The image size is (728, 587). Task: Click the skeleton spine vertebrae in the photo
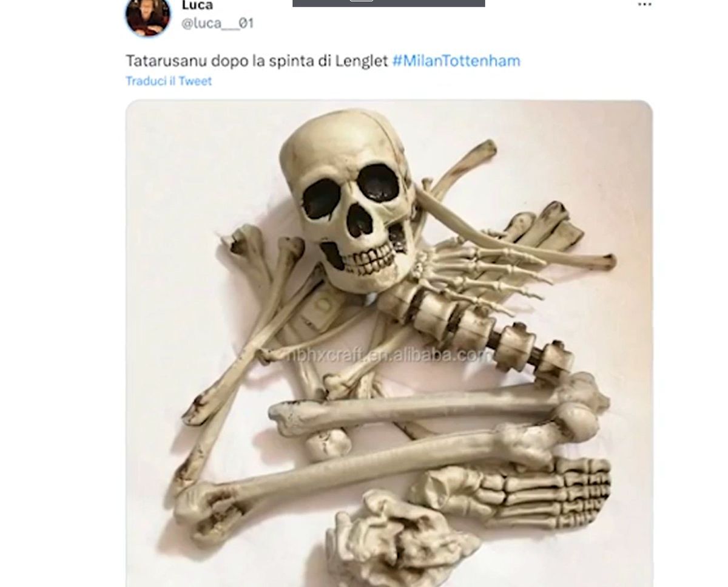click(x=479, y=328)
